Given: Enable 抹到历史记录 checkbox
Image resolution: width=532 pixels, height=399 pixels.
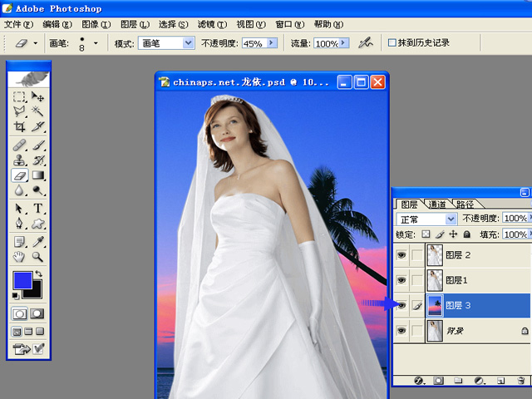Looking at the screenshot, I should [x=392, y=42].
